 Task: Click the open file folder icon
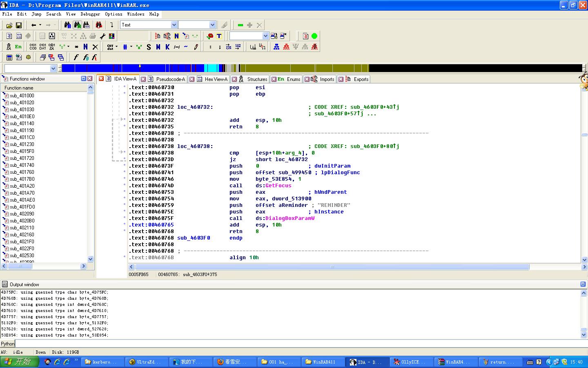tap(9, 25)
